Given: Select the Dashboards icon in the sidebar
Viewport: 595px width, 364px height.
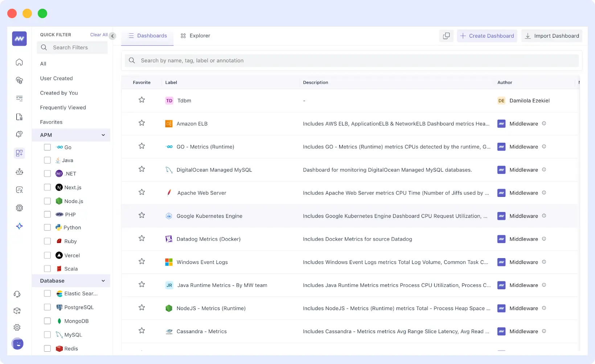Looking at the screenshot, I should [19, 153].
